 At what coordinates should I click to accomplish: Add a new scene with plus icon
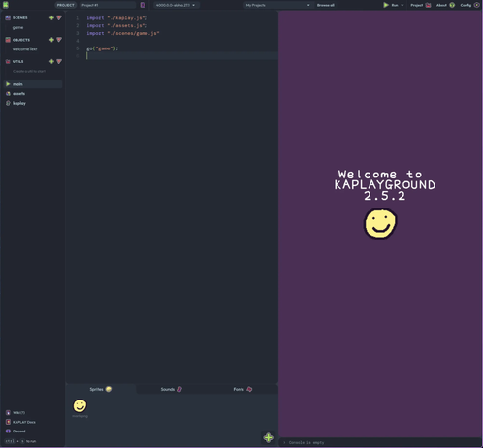pos(51,17)
